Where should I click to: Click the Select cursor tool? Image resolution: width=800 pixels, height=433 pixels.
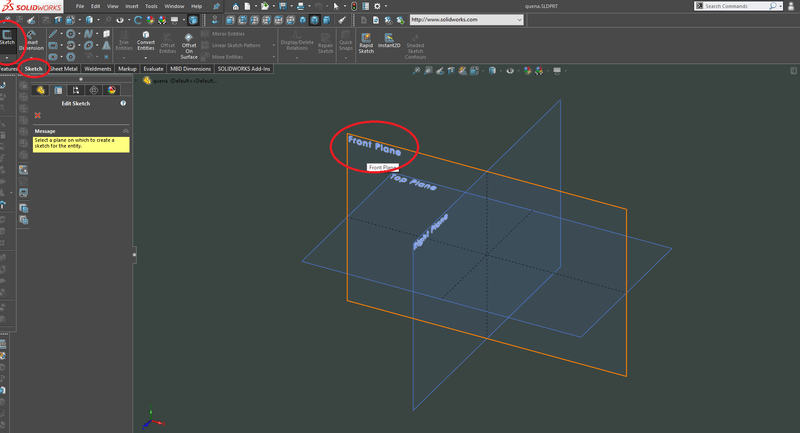(x=336, y=6)
